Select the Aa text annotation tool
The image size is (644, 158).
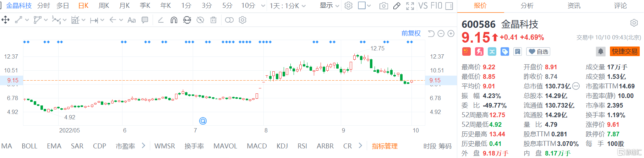coord(131,20)
